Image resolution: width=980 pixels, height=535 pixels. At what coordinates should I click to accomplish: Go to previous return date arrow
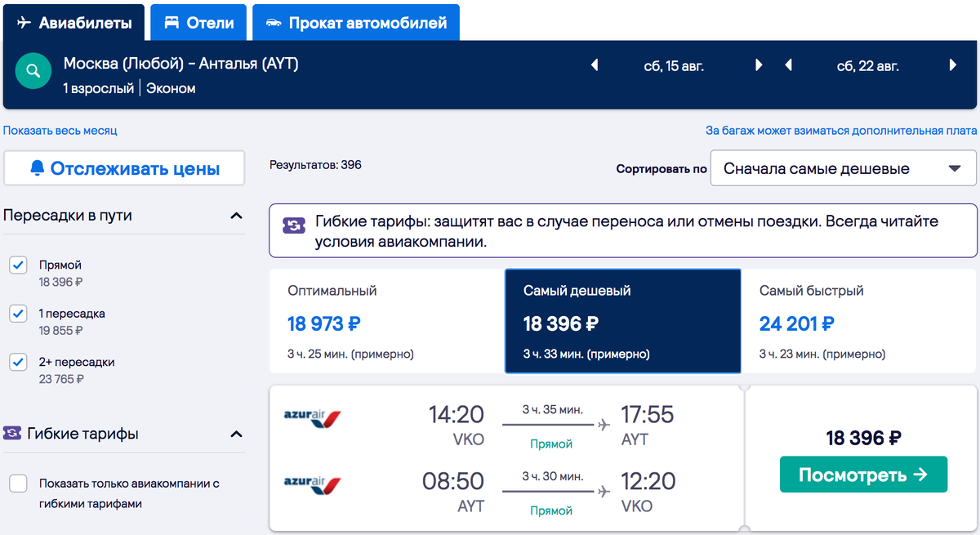click(x=788, y=65)
